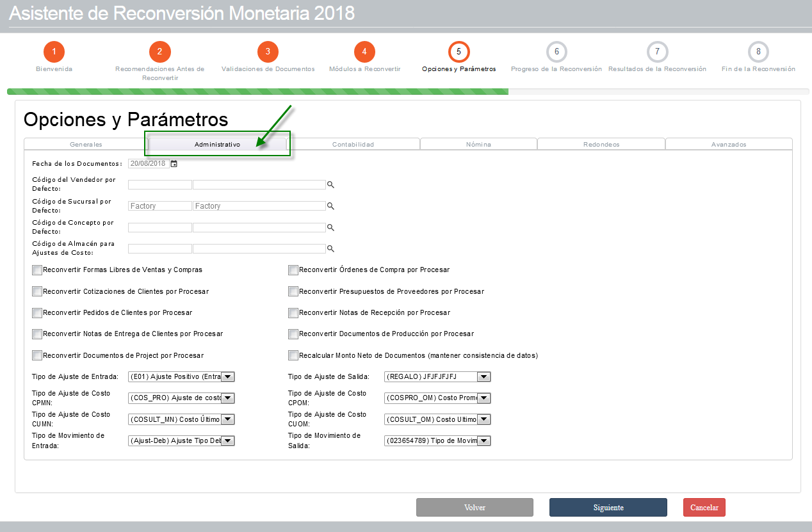Search Código de Sucursal por Defecto magnifier
The width and height of the screenshot is (812, 532).
[331, 206]
